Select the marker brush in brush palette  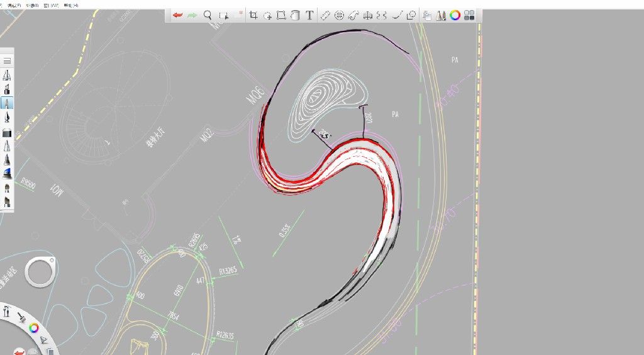(x=7, y=89)
